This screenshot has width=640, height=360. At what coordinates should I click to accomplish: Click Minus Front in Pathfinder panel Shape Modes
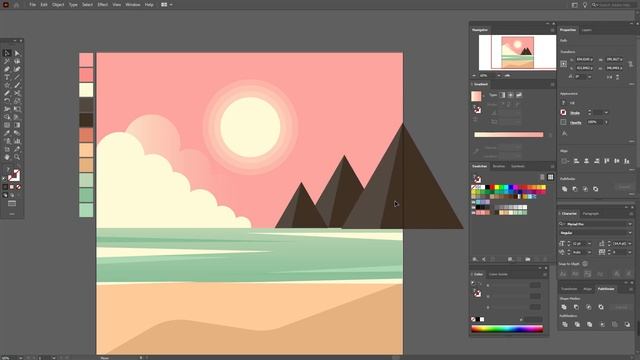pyautogui.click(x=576, y=307)
